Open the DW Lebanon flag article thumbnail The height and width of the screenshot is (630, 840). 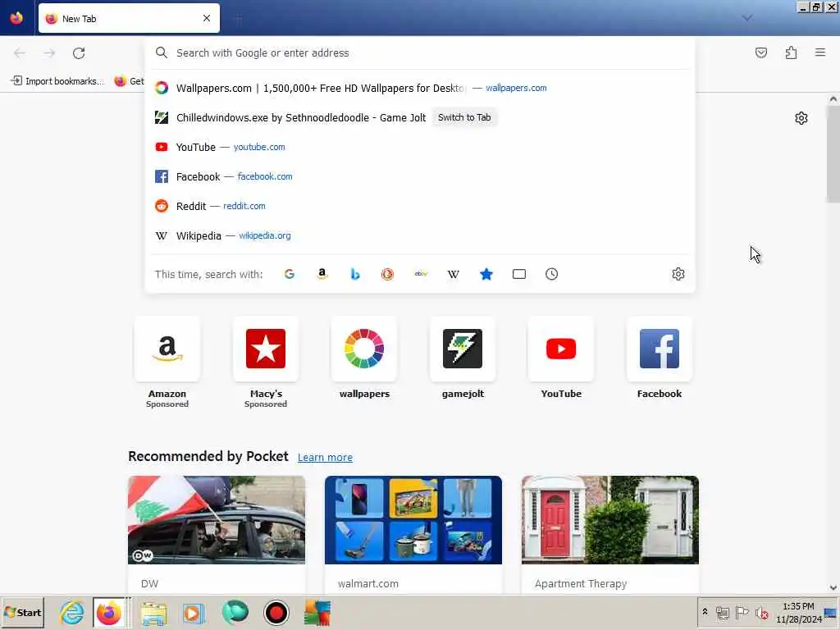217,519
